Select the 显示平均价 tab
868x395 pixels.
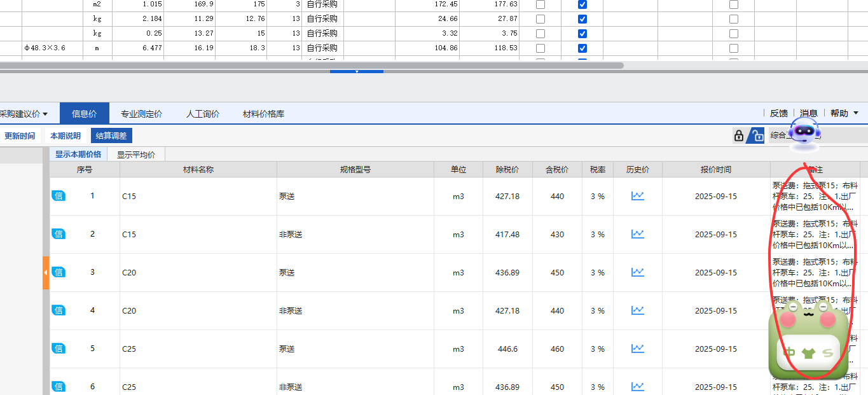(136, 154)
